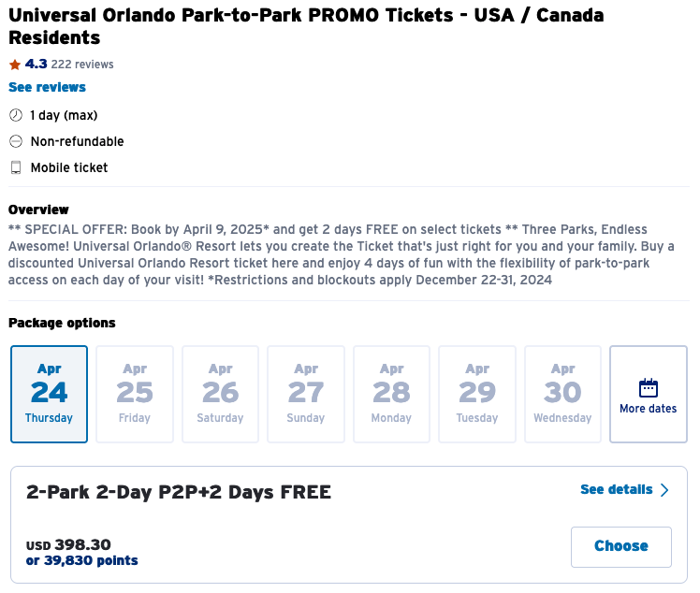This screenshot has width=700, height=593.
Task: Click the 39,830 points price text
Action: 90,560
